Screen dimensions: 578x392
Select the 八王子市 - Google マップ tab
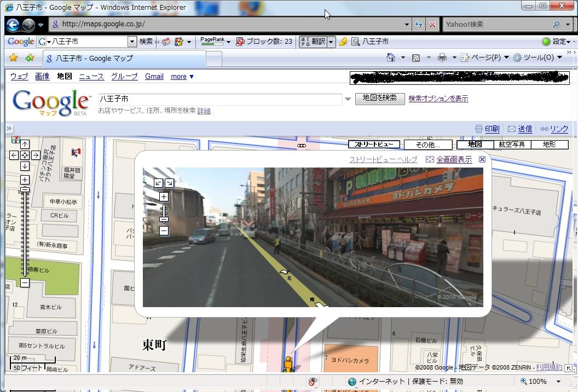point(124,58)
